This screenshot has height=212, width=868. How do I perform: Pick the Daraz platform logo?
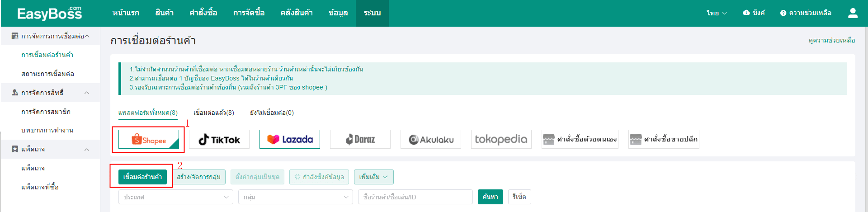(360, 139)
